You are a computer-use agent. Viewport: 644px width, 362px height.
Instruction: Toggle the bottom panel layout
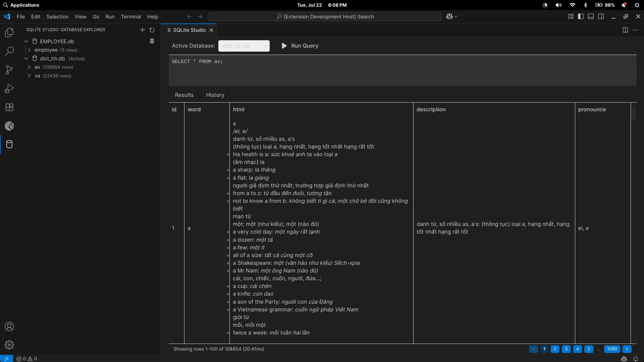click(x=591, y=16)
